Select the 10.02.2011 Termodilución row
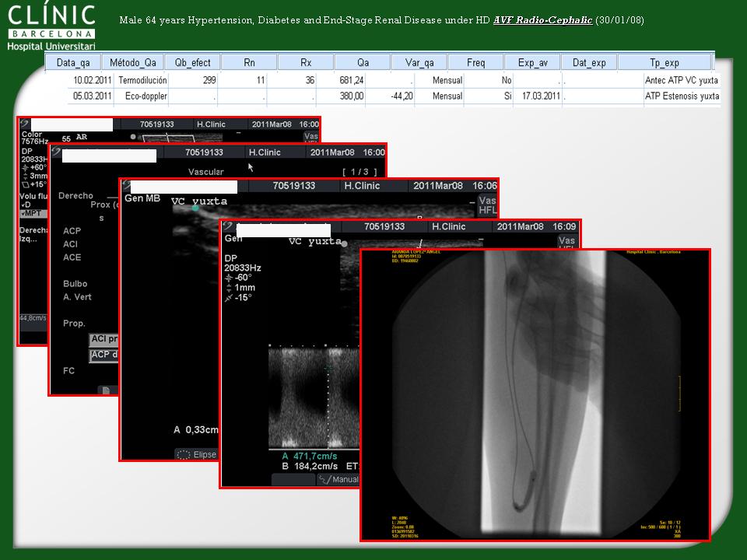 click(389, 80)
